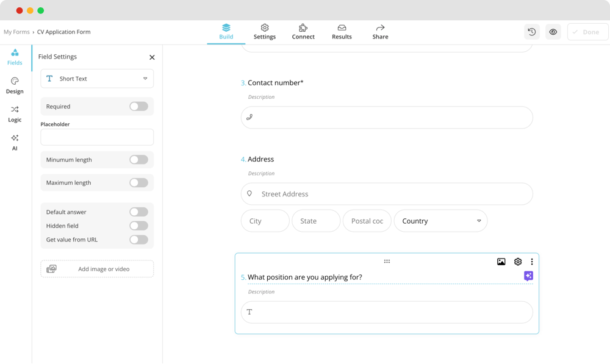
Task: Click the purple AI sparkle icon
Action: point(528,276)
